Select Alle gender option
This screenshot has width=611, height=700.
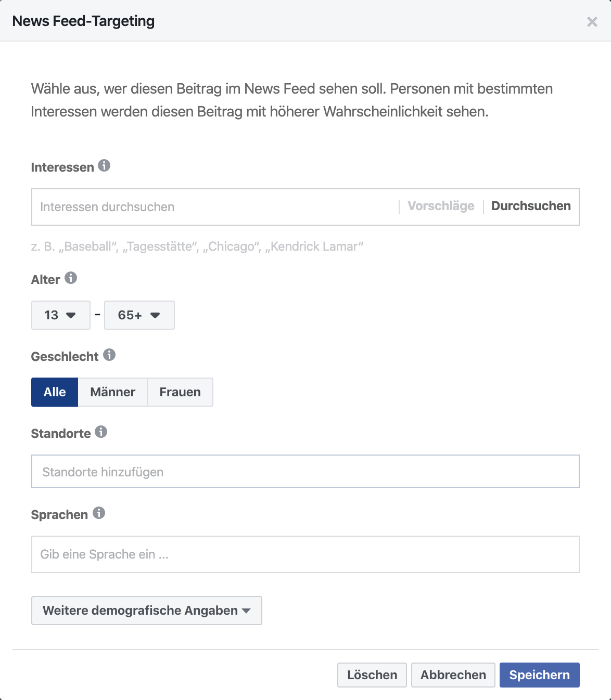[55, 392]
